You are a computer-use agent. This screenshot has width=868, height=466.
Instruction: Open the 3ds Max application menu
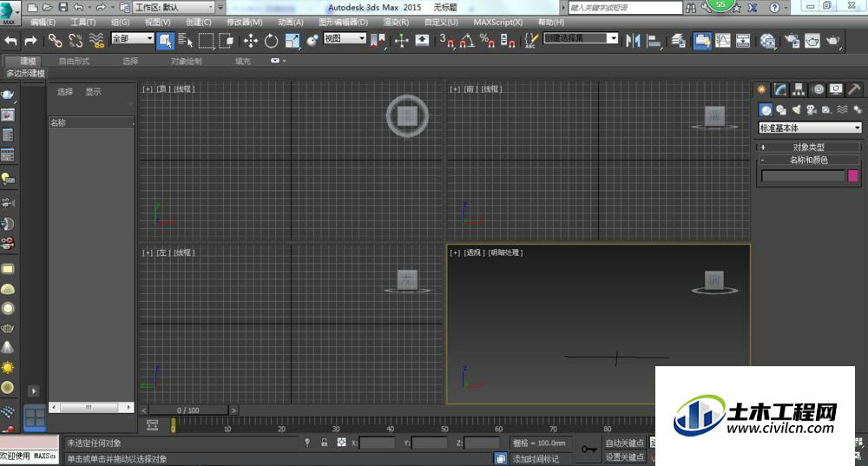click(10, 12)
